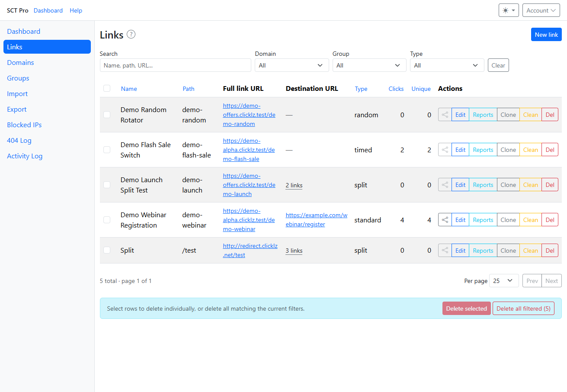567x392 pixels.
Task: Open the example.com webinar/register destination link
Action: pyautogui.click(x=317, y=220)
